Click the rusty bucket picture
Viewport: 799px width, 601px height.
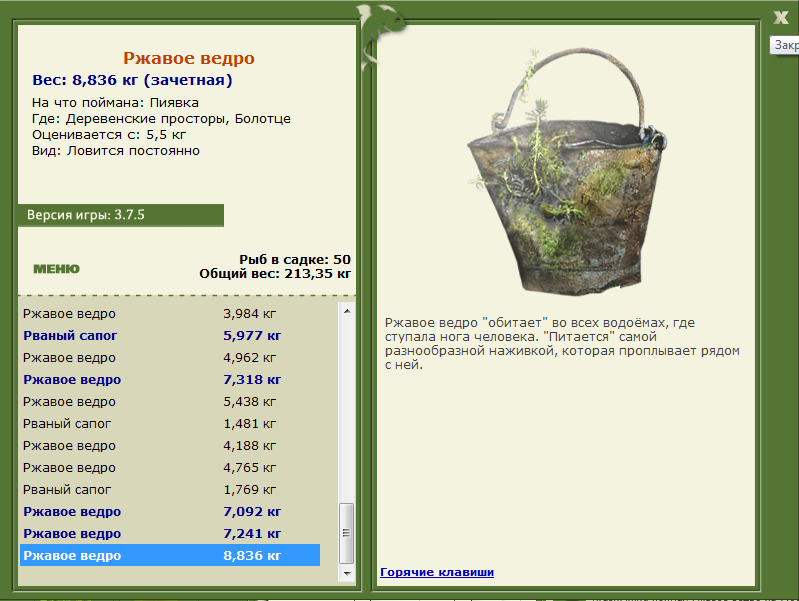click(x=566, y=171)
